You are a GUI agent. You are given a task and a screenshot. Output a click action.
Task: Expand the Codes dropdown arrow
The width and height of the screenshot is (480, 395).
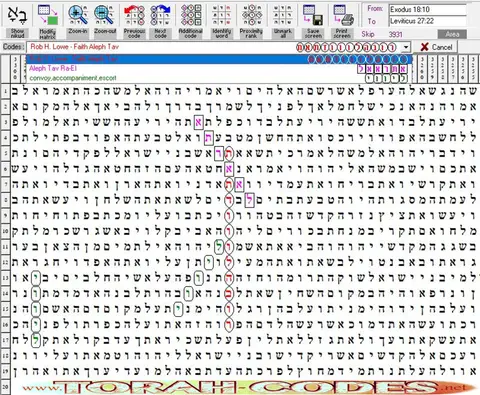pyautogui.click(x=406, y=47)
